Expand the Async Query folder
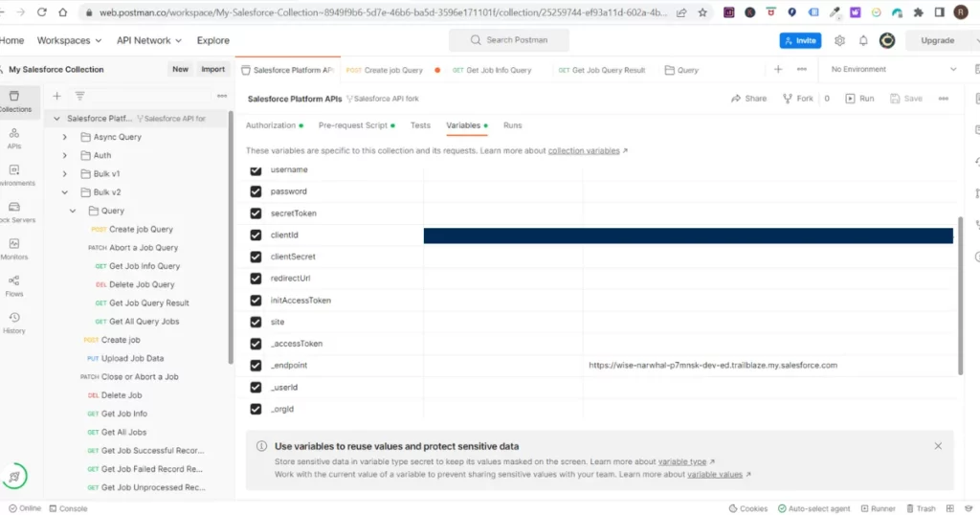The height and width of the screenshot is (515, 980). 64,137
